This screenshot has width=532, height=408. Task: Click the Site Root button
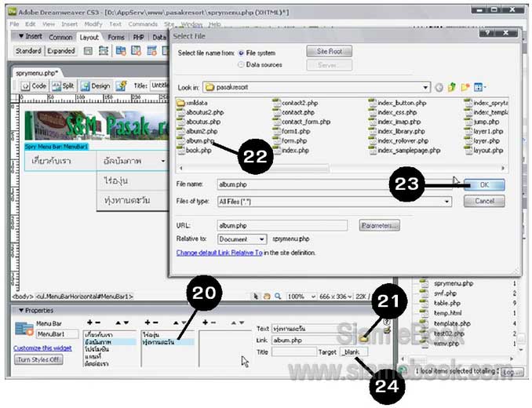(329, 51)
